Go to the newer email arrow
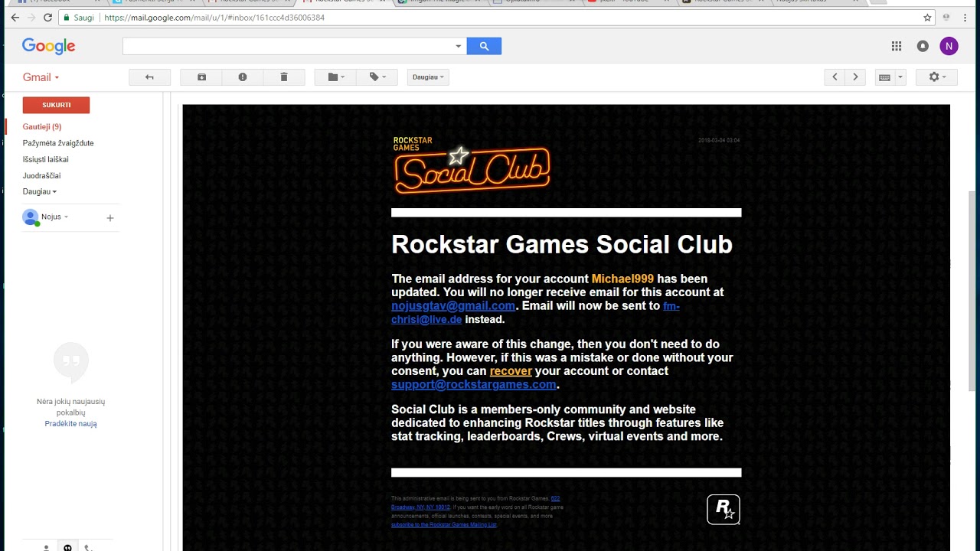The height and width of the screenshot is (551, 980). click(835, 77)
